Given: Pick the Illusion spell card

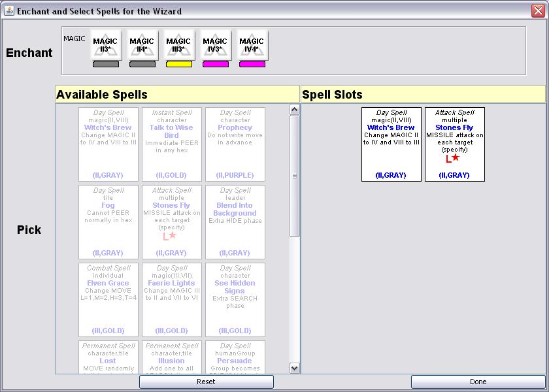Looking at the screenshot, I should click(171, 357).
